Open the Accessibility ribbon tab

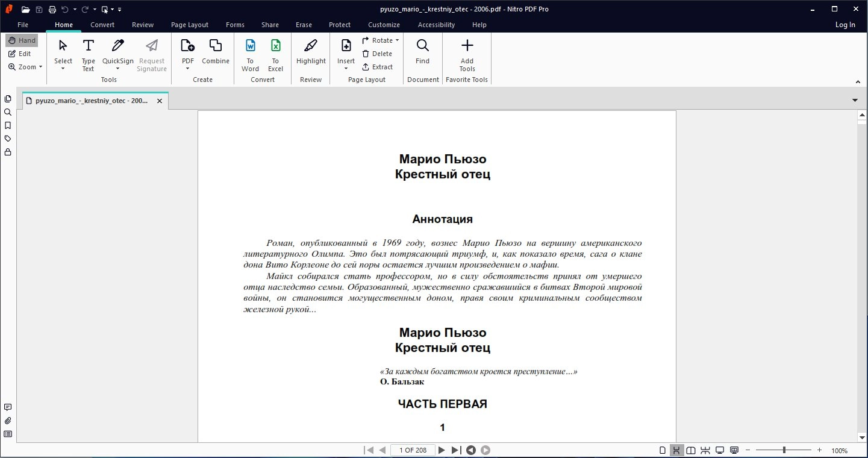437,25
